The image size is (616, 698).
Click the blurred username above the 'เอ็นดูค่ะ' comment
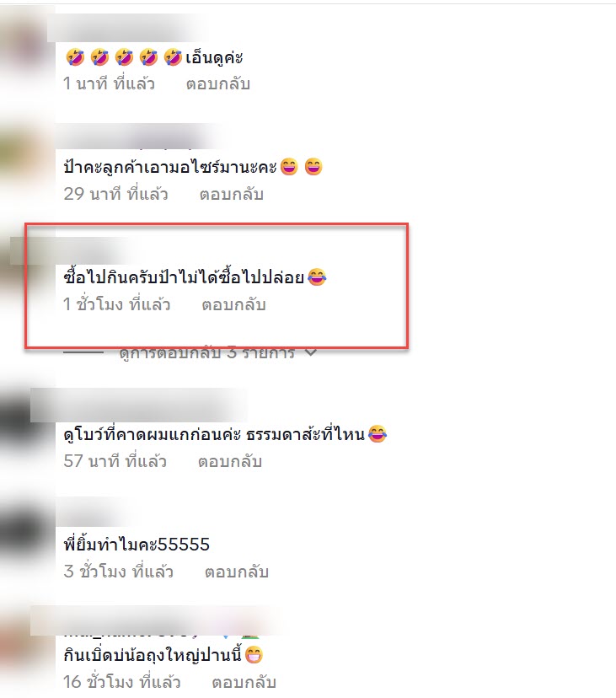[x=127, y=30]
